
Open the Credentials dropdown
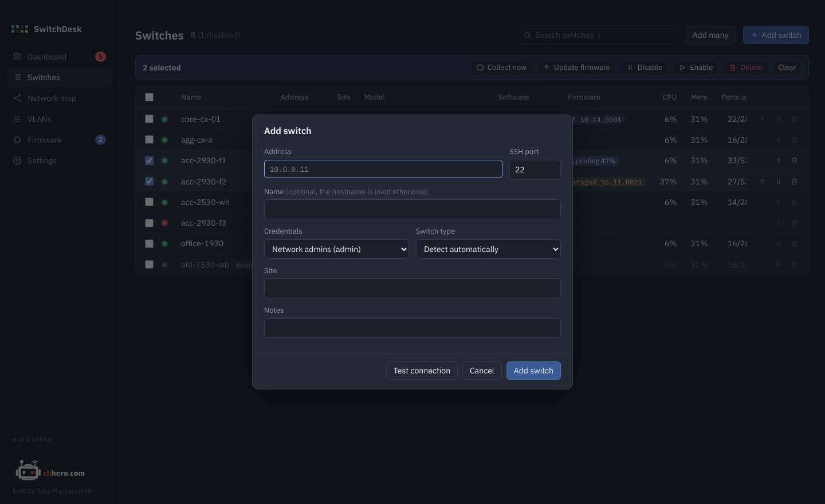[336, 249]
